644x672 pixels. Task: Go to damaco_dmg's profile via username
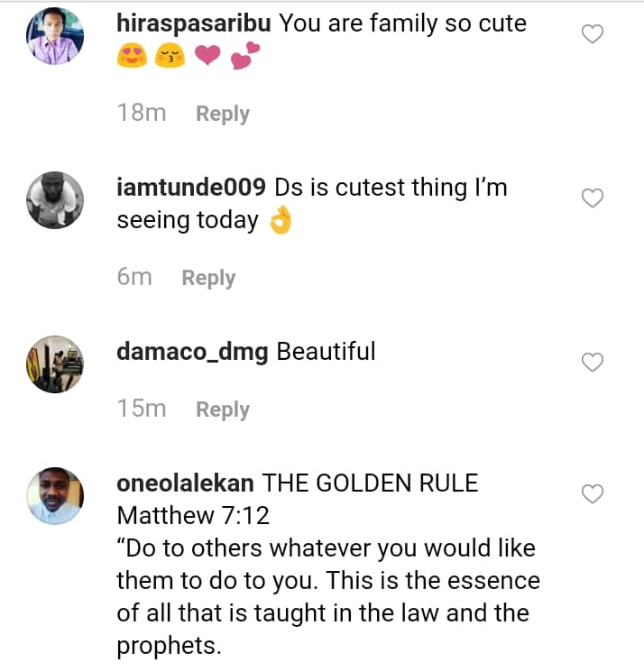tap(192, 352)
